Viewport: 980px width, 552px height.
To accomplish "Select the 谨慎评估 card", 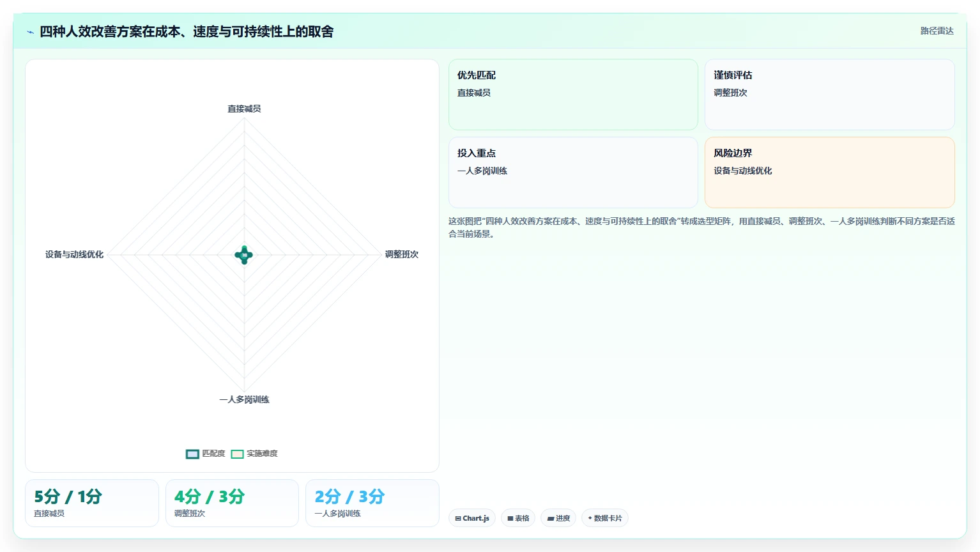I will (x=830, y=95).
